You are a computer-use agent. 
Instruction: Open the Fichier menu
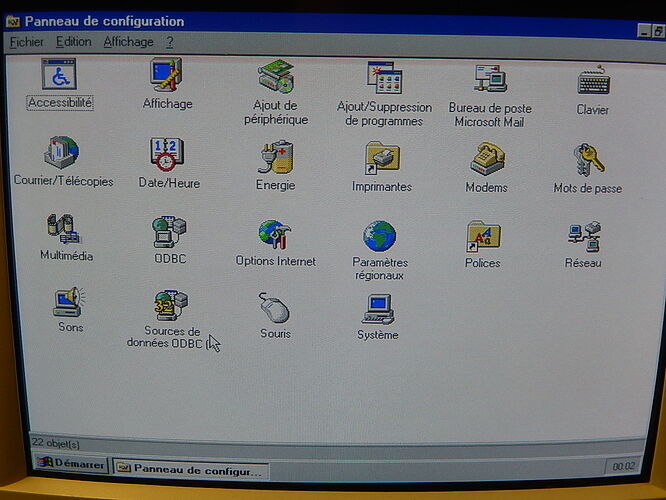[26, 42]
